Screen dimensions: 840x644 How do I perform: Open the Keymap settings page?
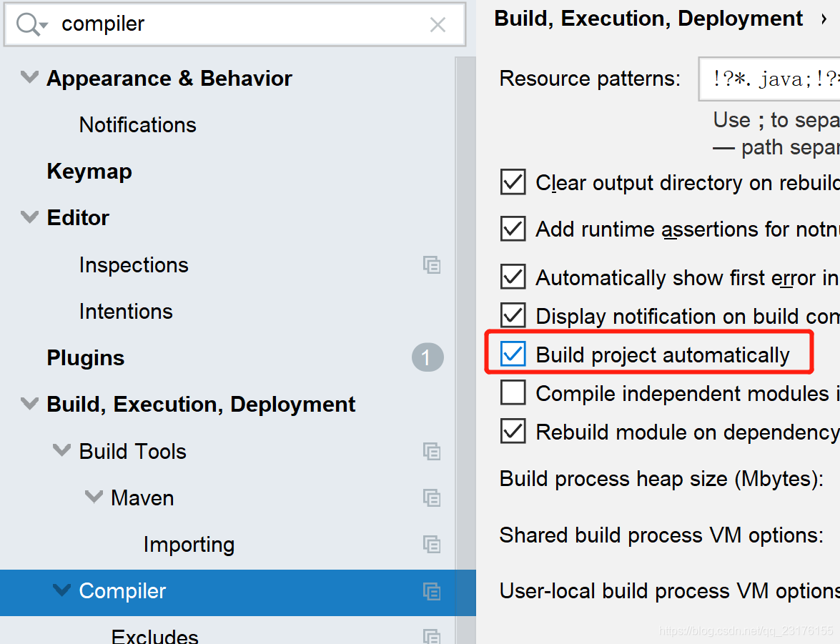click(89, 172)
